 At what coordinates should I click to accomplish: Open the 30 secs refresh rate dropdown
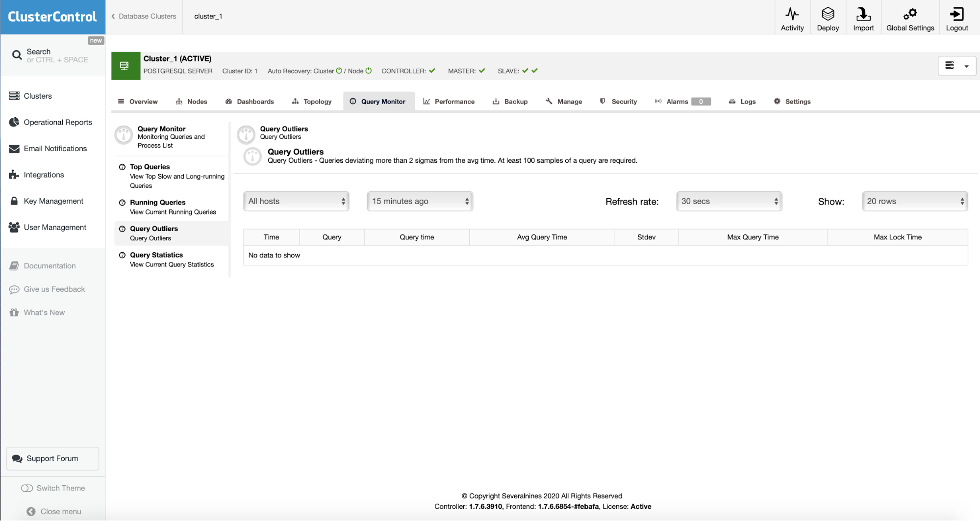[729, 201]
